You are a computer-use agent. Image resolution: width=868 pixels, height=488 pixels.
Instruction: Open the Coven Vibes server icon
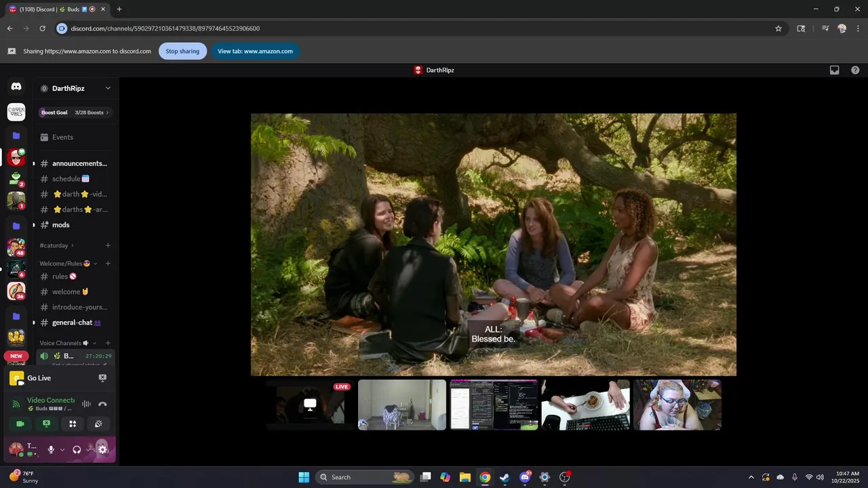click(x=16, y=113)
